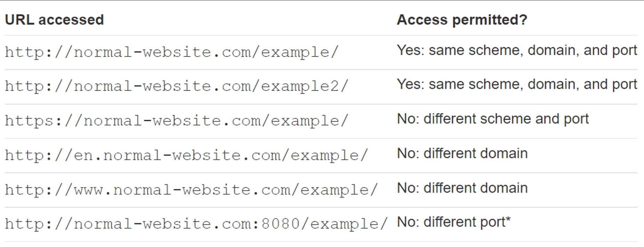The width and height of the screenshot is (644, 247).
Task: Select "No: different scheme and port" cell
Action: click(x=493, y=119)
